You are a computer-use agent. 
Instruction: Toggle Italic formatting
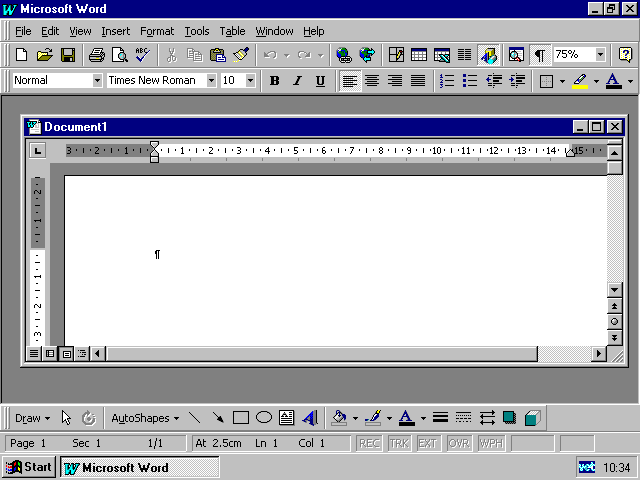(x=297, y=81)
